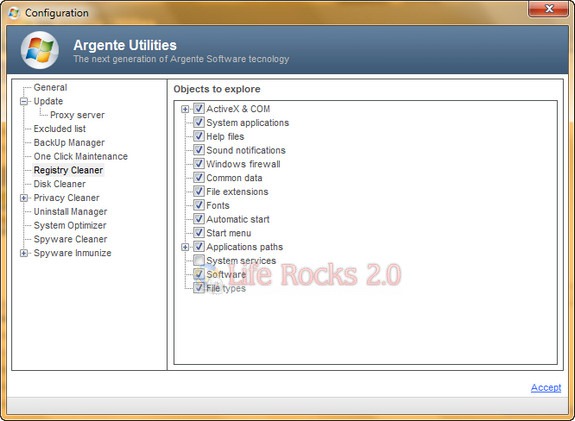Image resolution: width=575 pixels, height=421 pixels.
Task: Open Spyware Cleaner settings
Action: 70,239
